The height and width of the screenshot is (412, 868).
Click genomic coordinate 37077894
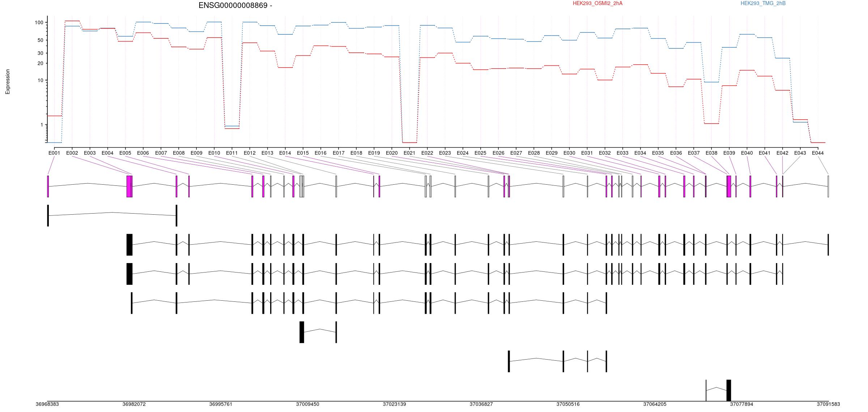click(741, 404)
